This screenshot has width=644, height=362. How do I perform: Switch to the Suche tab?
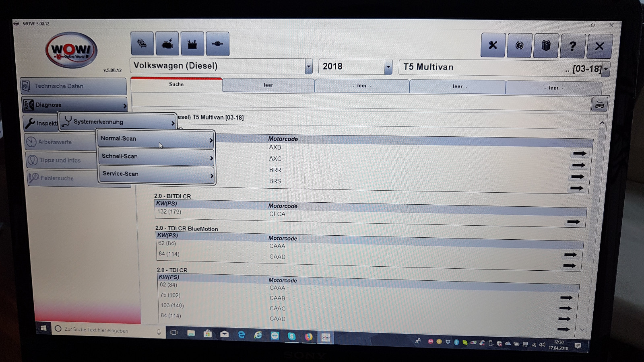[x=176, y=84]
